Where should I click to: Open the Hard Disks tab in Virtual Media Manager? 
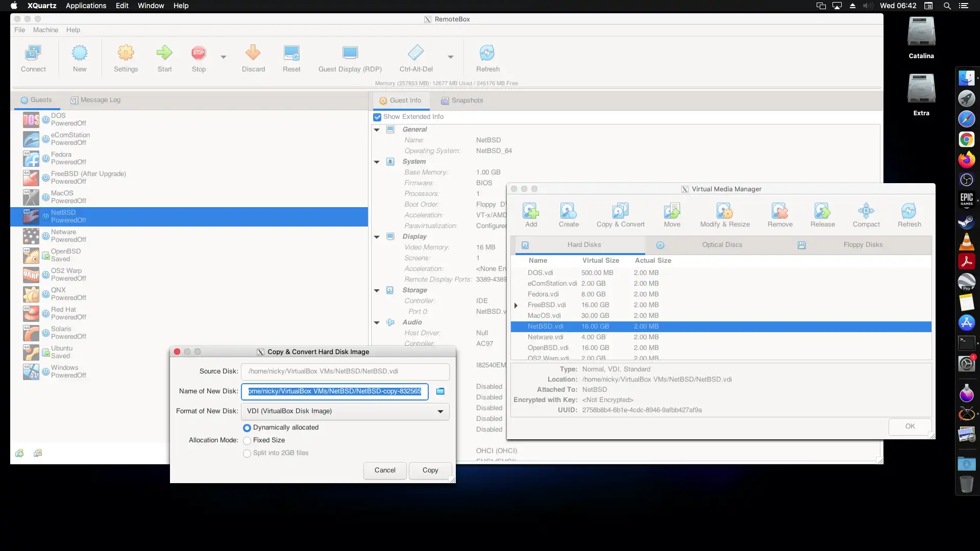tap(583, 244)
